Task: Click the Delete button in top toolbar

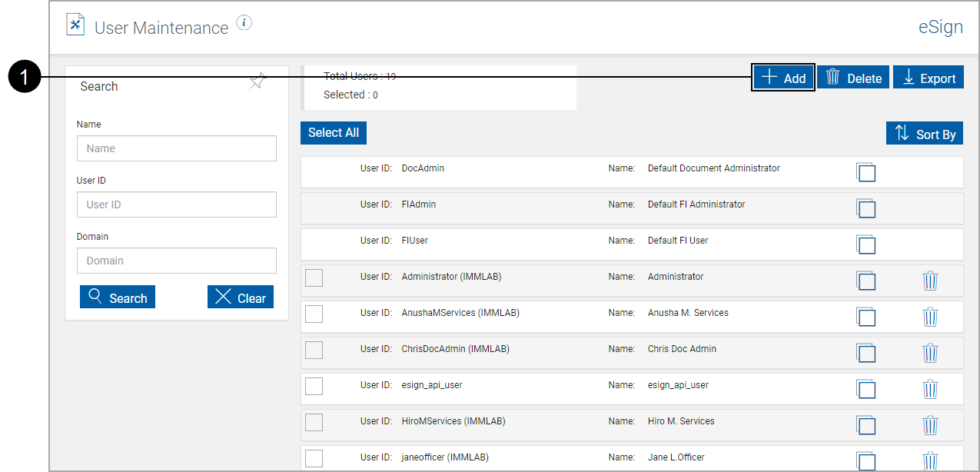Action: tap(853, 78)
